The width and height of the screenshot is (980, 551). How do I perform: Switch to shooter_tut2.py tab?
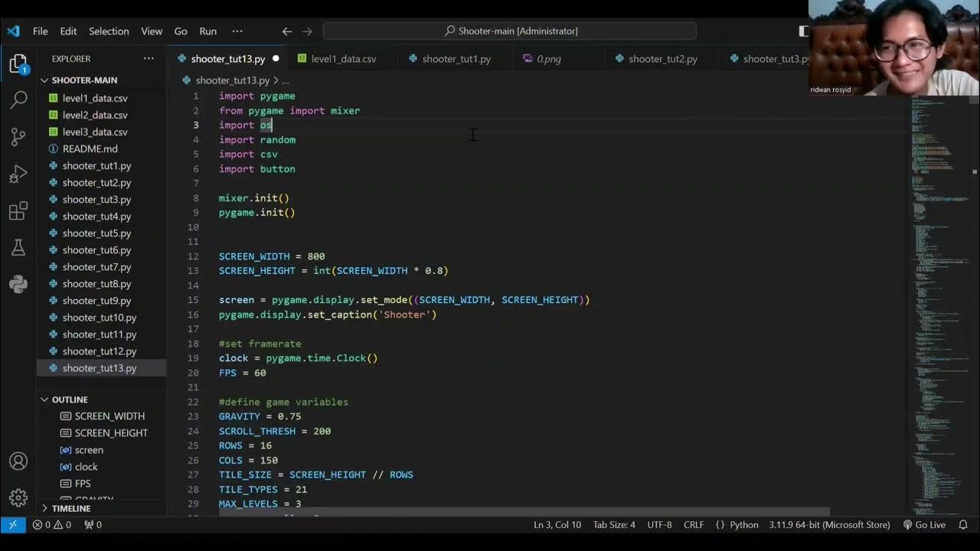tap(662, 59)
